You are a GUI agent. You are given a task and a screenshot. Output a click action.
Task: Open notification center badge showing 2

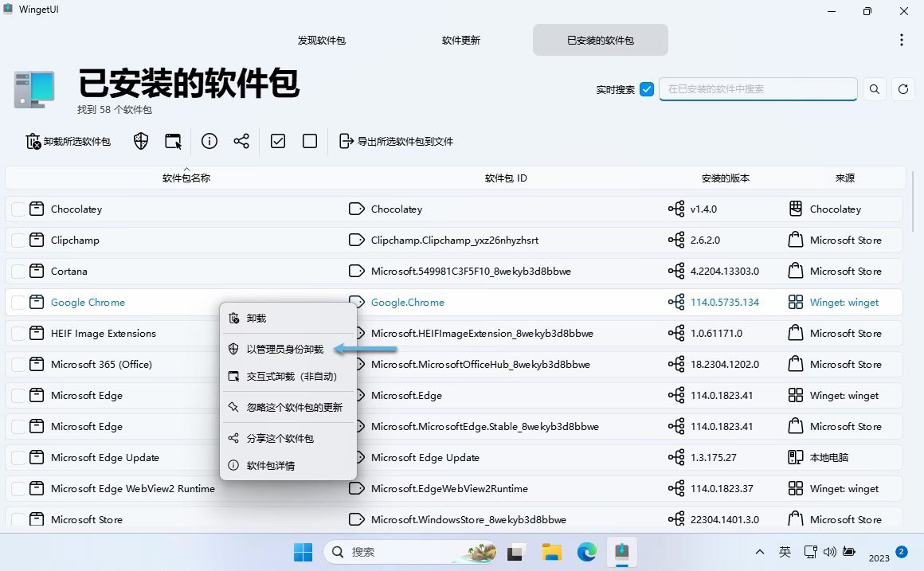coord(901,552)
